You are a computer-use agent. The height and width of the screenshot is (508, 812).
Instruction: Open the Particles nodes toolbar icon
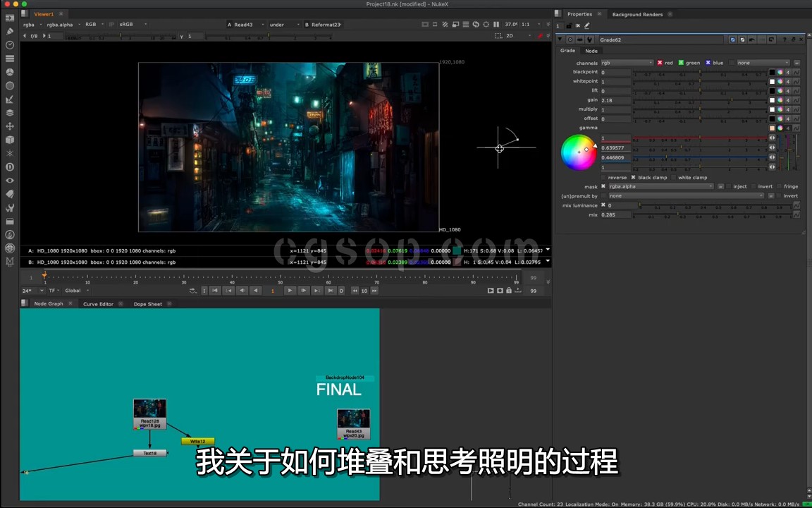[x=9, y=153]
